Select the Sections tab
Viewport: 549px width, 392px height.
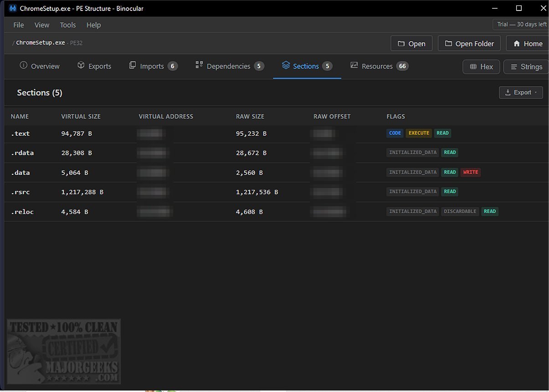(x=307, y=66)
